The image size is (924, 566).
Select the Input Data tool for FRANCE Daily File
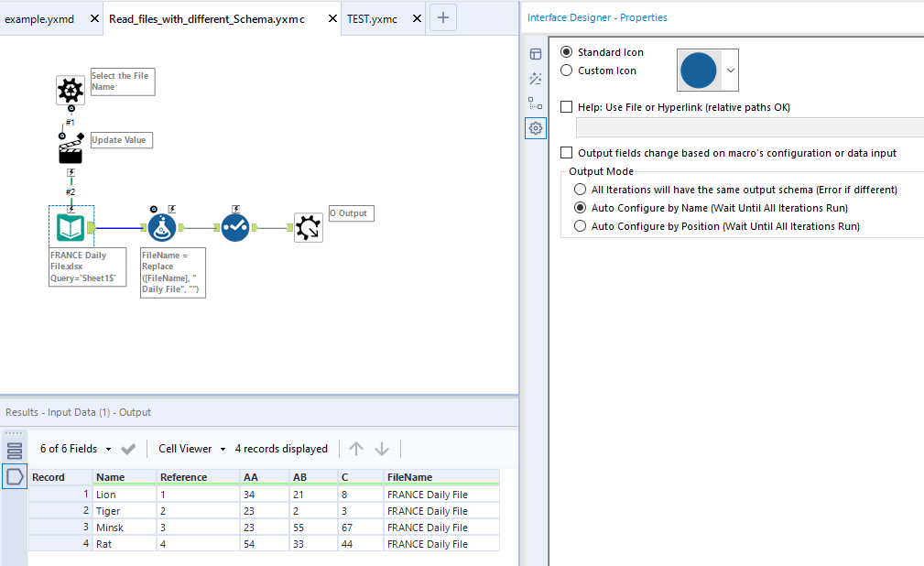(x=71, y=226)
